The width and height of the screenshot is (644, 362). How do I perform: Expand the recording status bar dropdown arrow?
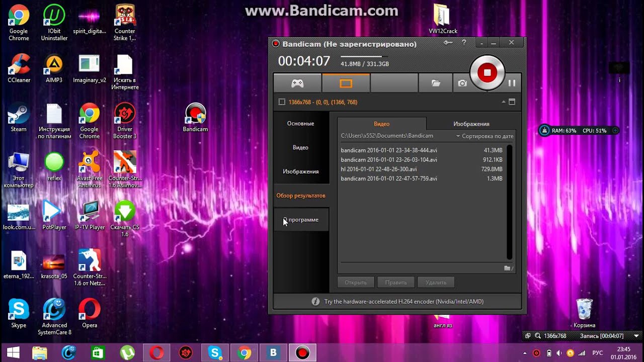pyautogui.click(x=636, y=336)
